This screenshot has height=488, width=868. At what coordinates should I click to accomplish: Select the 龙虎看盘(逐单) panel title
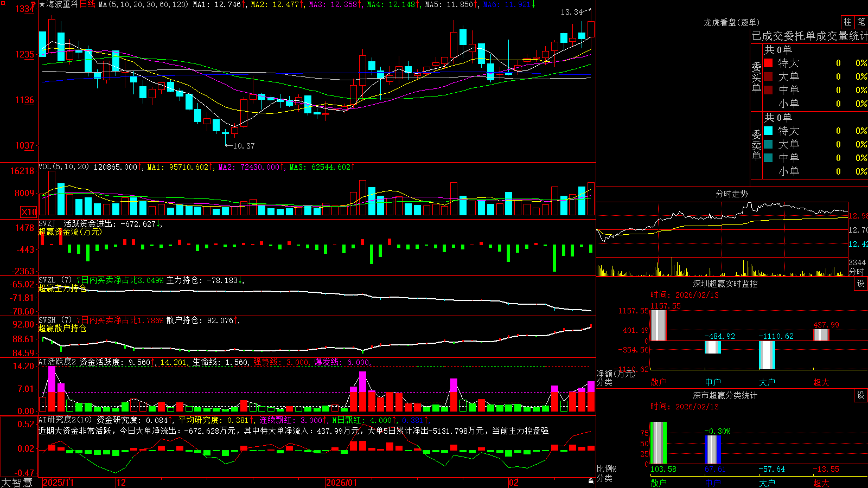(x=731, y=22)
